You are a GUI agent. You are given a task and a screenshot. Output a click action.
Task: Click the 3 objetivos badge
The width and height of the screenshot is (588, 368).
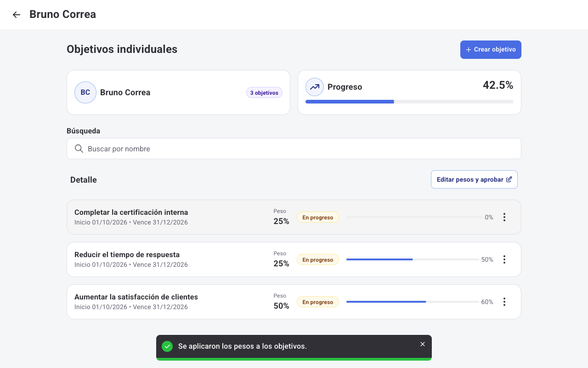pyautogui.click(x=264, y=92)
